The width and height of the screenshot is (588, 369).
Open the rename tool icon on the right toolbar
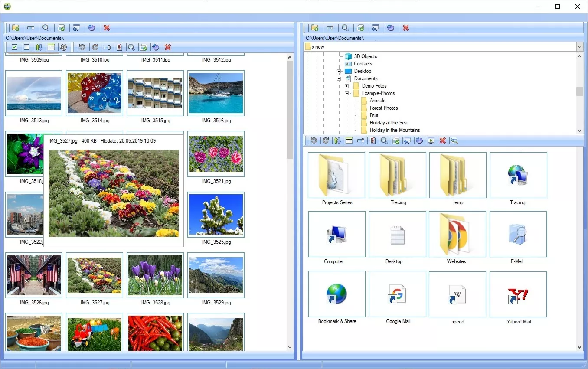click(330, 27)
